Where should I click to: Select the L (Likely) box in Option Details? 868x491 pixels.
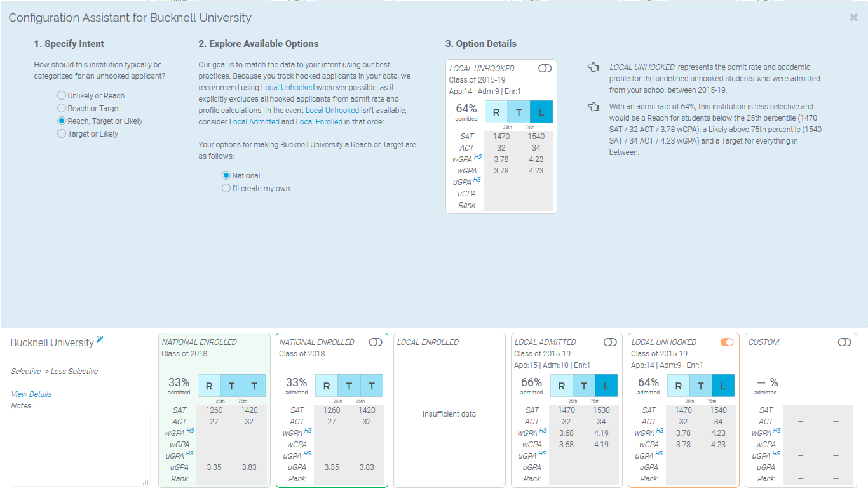pyautogui.click(x=541, y=112)
